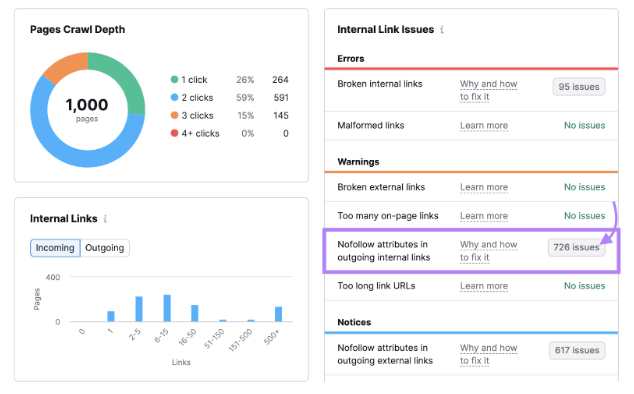The image size is (634, 394).
Task: Select the 264 pages count value
Action: 280,80
